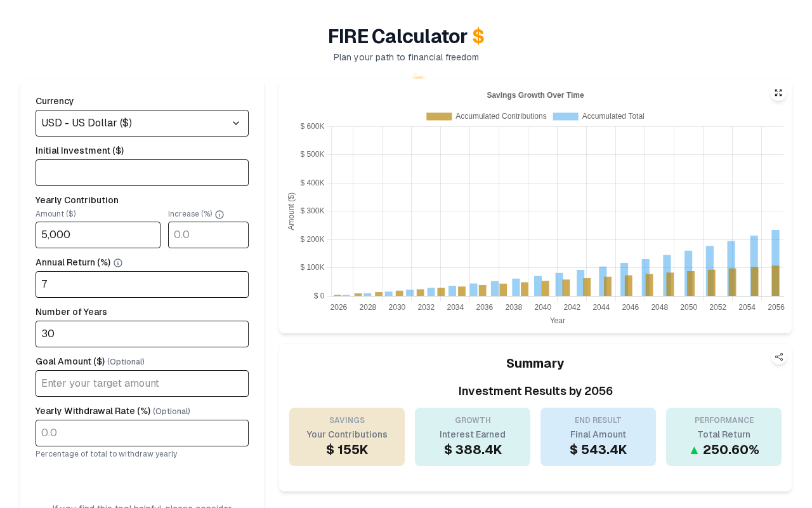Click the Currency dropdown chevron arrow
Screen dimensions: 812x508
236,123
